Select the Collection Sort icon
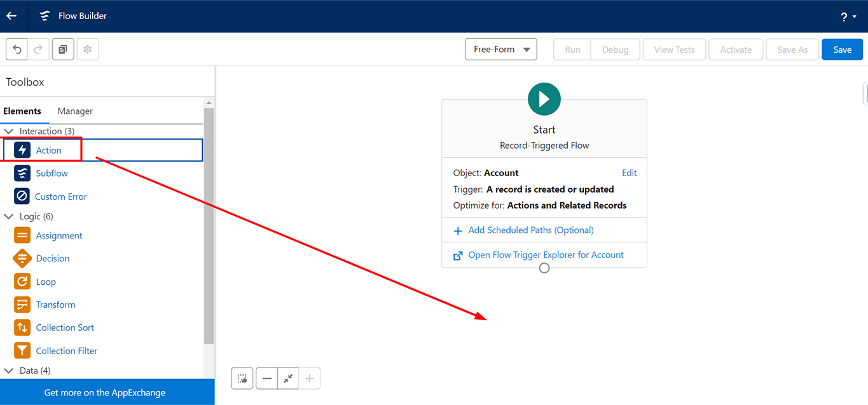Screen dimensions: 868x405 click(x=22, y=327)
